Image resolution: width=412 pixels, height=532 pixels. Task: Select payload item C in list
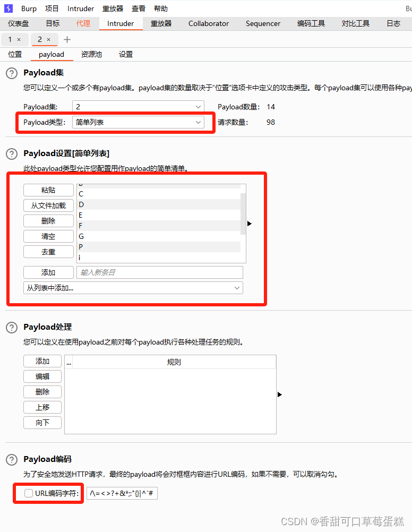(159, 194)
